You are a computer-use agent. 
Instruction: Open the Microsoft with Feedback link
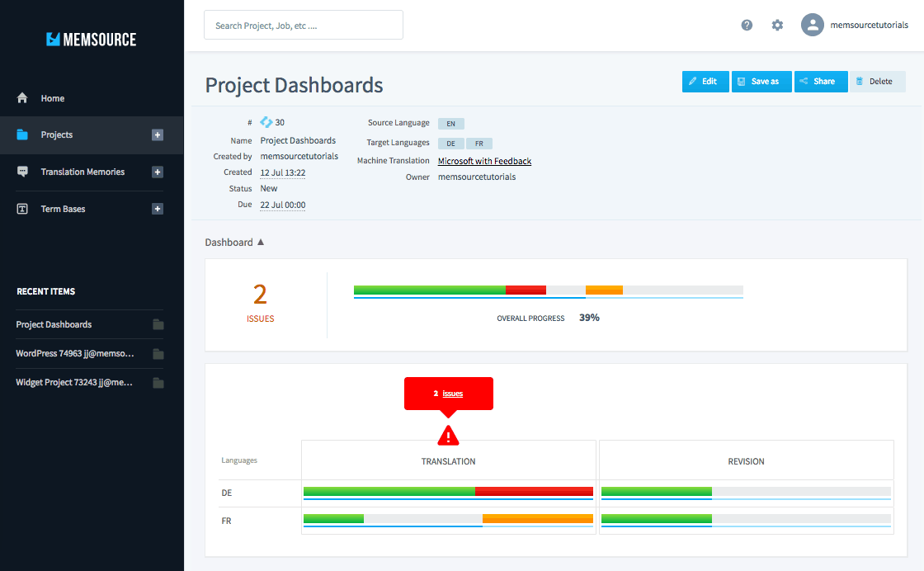tap(484, 161)
